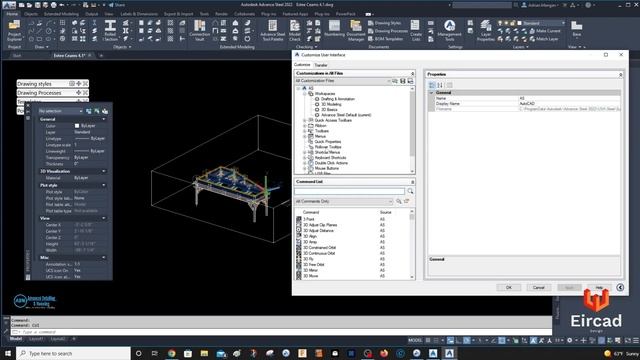Open the Base view tool
640x360 pixels.
(x=576, y=29)
